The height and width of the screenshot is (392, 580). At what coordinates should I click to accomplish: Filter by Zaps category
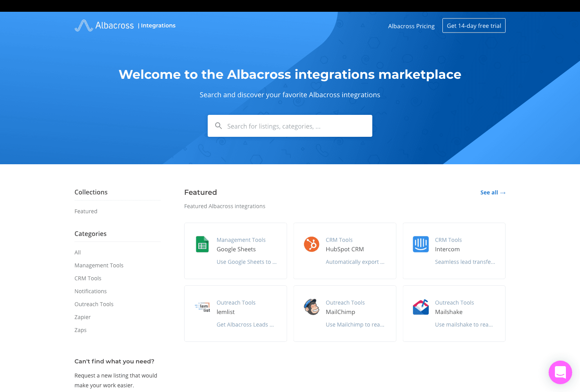tap(80, 330)
